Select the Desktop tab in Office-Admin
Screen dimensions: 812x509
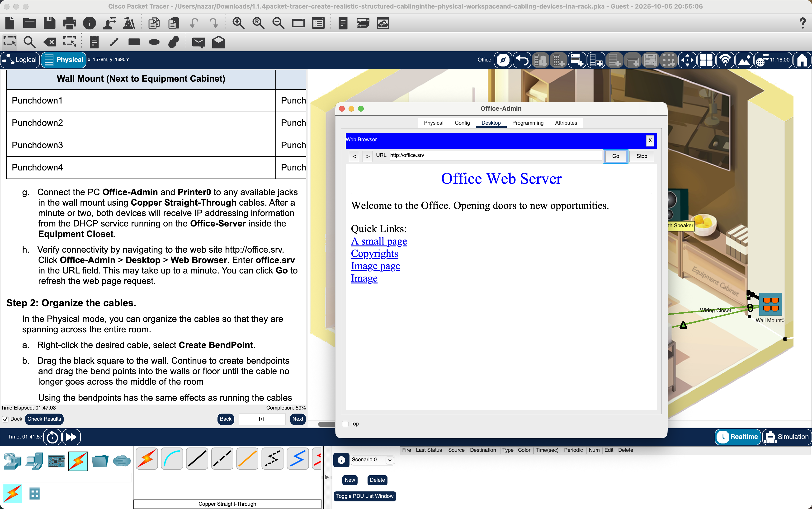coord(491,123)
